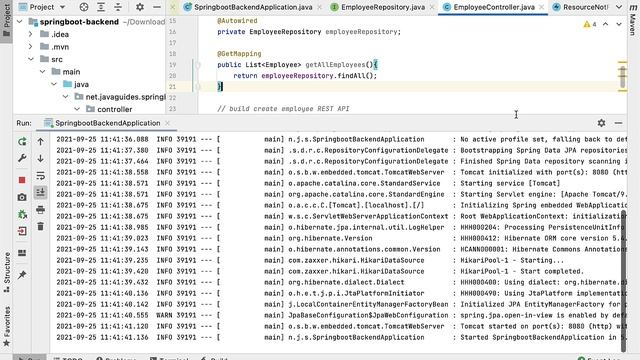The image size is (640, 360).
Task: Collapse the springboot-backend root node
Action: point(20,22)
